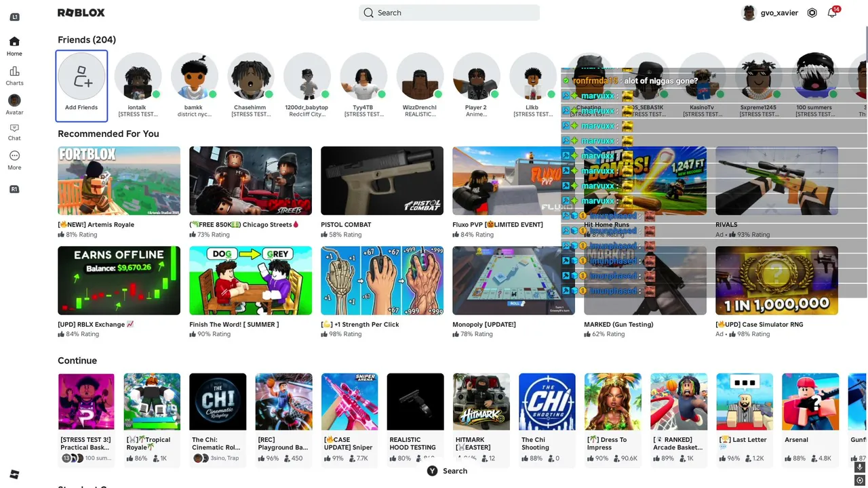Image resolution: width=868 pixels, height=488 pixels.
Task: Open the PISTOL COMBAT game thumbnail
Action: coord(382,181)
